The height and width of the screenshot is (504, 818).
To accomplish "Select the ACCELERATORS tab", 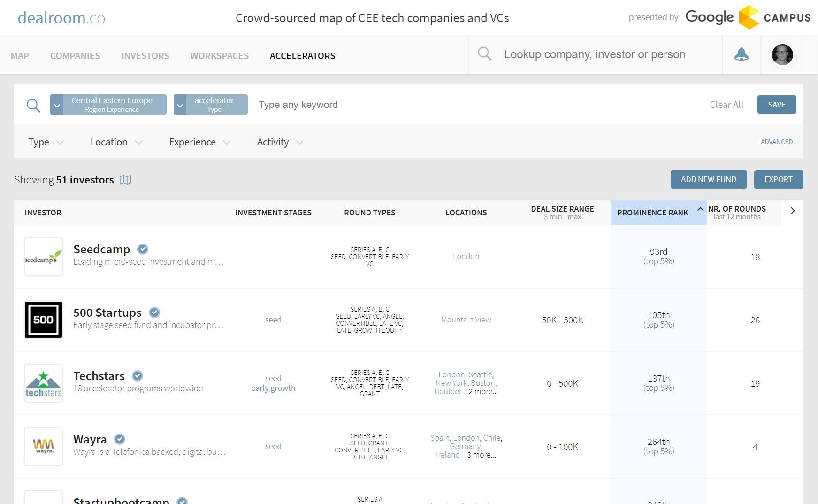I will coord(302,56).
